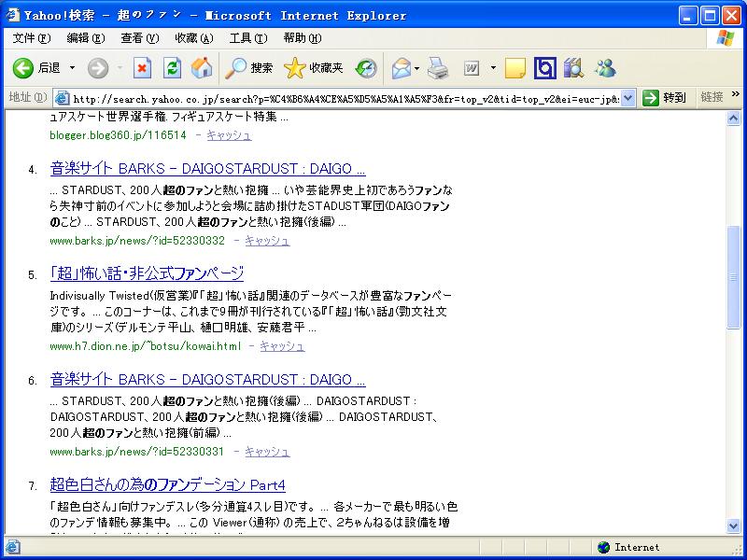Viewport: 747px width, 560px height.
Task: Open 收藏(A) menu
Action: [x=194, y=38]
